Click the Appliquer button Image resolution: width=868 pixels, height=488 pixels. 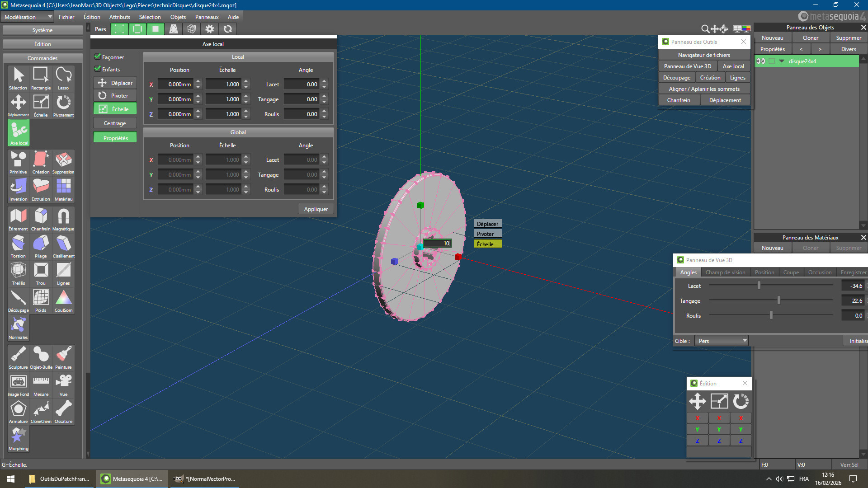(316, 209)
